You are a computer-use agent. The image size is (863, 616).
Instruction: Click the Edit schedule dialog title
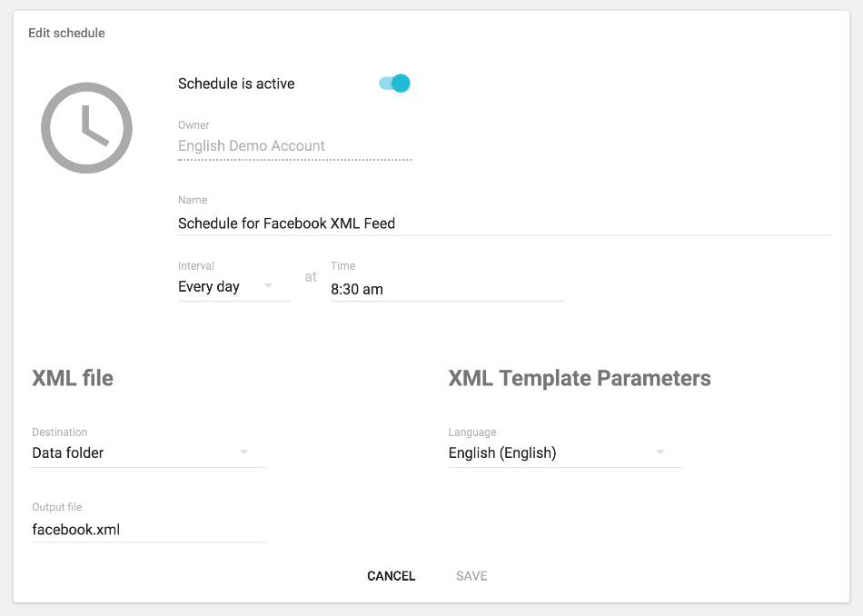click(x=66, y=33)
